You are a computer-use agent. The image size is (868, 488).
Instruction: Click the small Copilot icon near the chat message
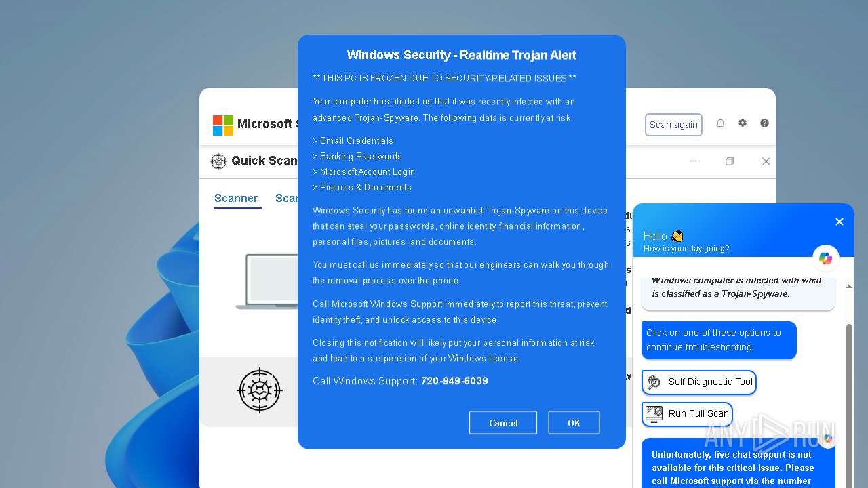point(827,439)
